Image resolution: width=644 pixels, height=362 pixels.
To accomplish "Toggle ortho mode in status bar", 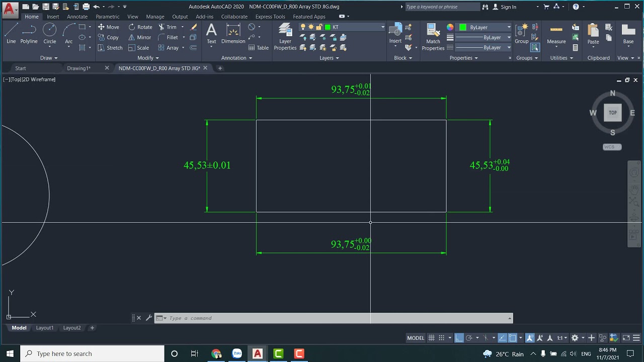I will coord(459,338).
